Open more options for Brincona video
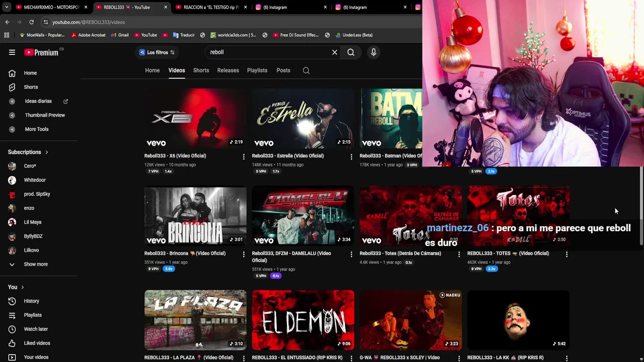The width and height of the screenshot is (644, 362). coord(244,254)
